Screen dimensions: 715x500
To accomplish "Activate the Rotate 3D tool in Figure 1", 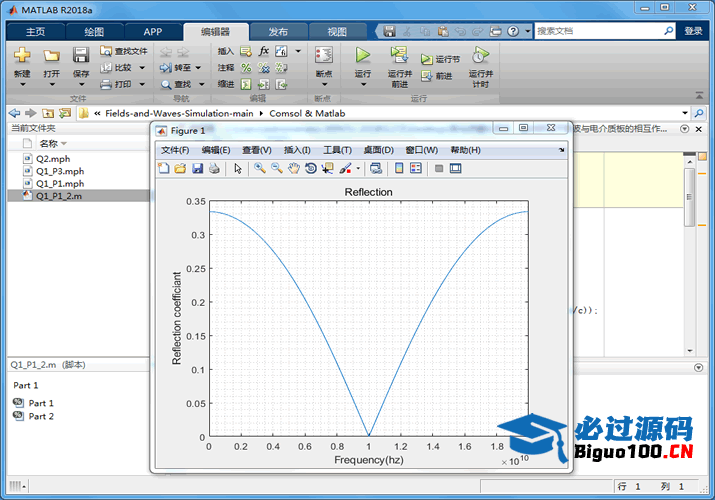I will (x=311, y=168).
